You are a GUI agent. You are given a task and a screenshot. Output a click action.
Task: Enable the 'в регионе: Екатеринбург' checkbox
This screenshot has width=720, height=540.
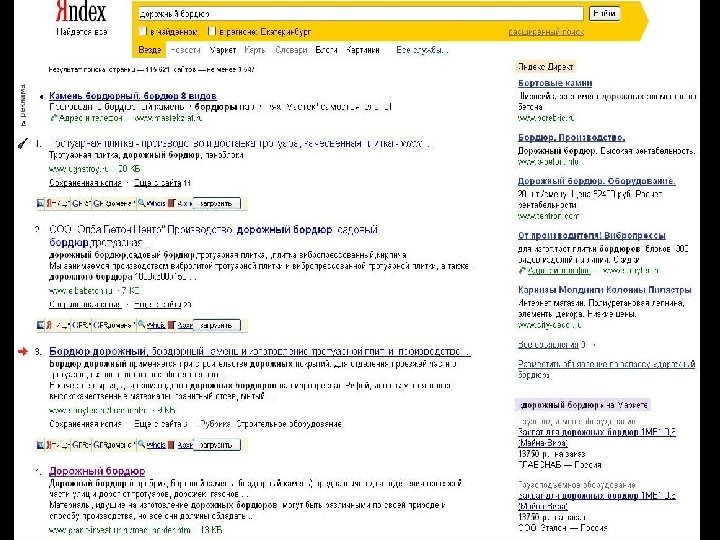[212, 31]
